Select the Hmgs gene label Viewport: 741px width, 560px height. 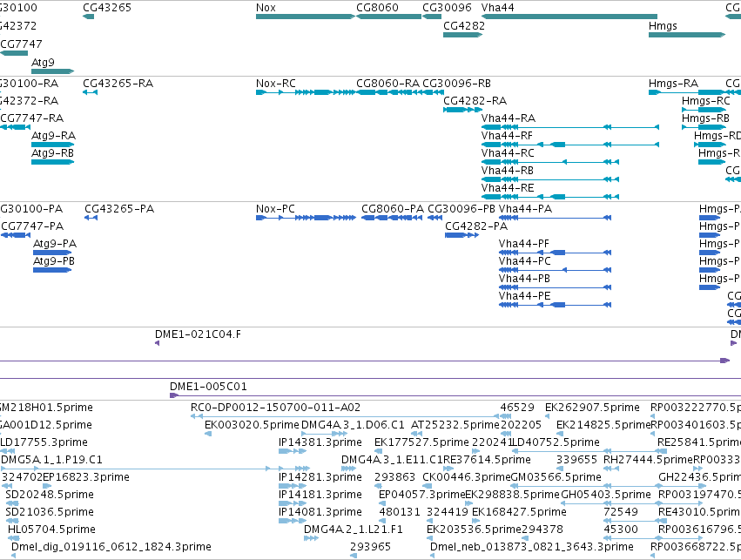tap(663, 26)
